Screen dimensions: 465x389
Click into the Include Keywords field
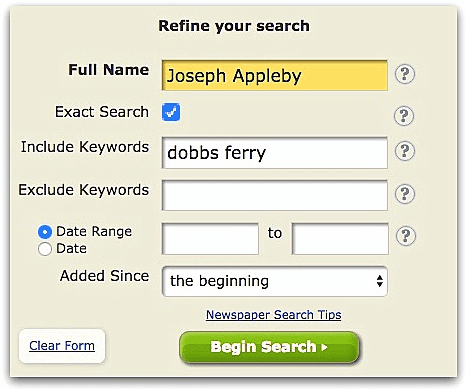tap(275, 153)
